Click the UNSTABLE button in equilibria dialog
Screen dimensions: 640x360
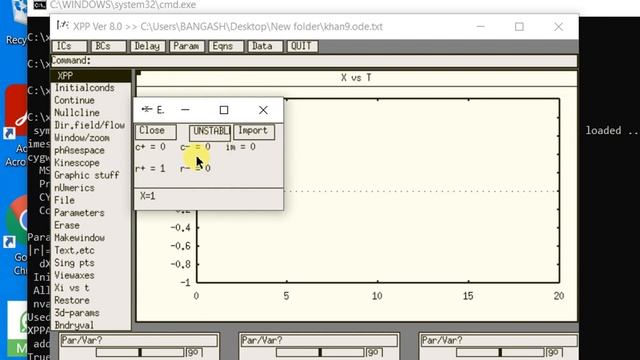210,132
